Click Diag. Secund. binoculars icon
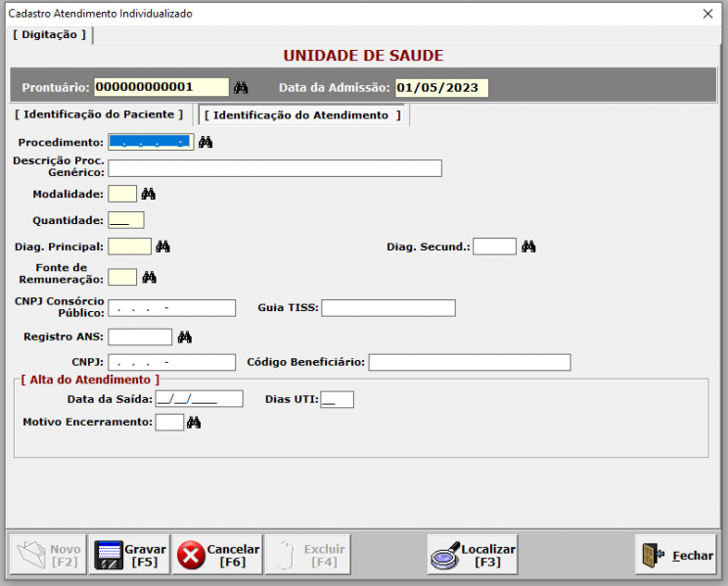The height and width of the screenshot is (586, 728). pos(528,247)
